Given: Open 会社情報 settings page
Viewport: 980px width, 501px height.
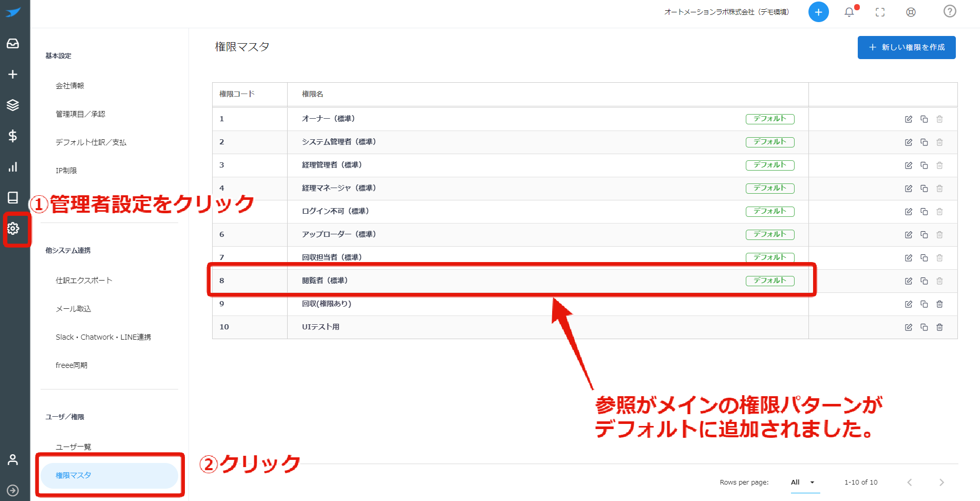Looking at the screenshot, I should point(70,86).
